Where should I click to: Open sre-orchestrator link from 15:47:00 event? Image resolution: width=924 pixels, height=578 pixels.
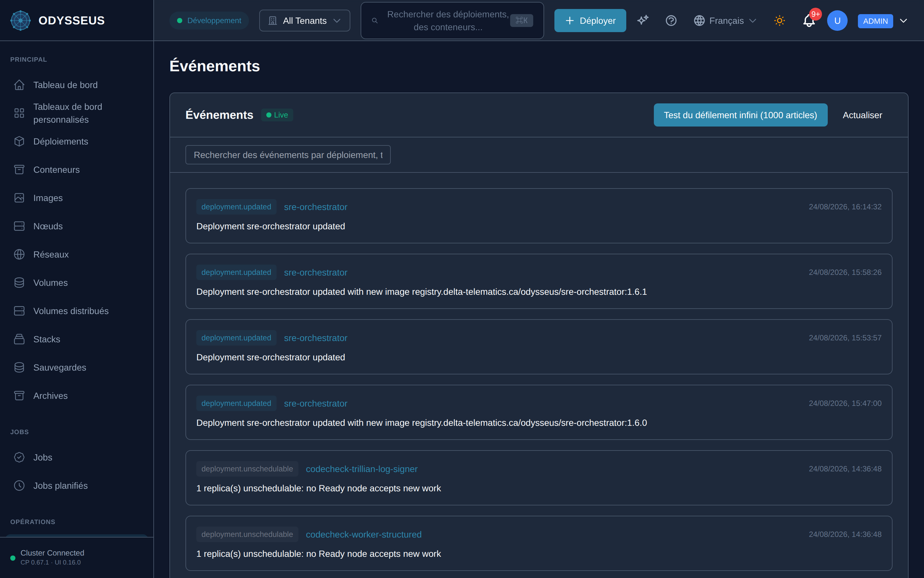pos(315,404)
